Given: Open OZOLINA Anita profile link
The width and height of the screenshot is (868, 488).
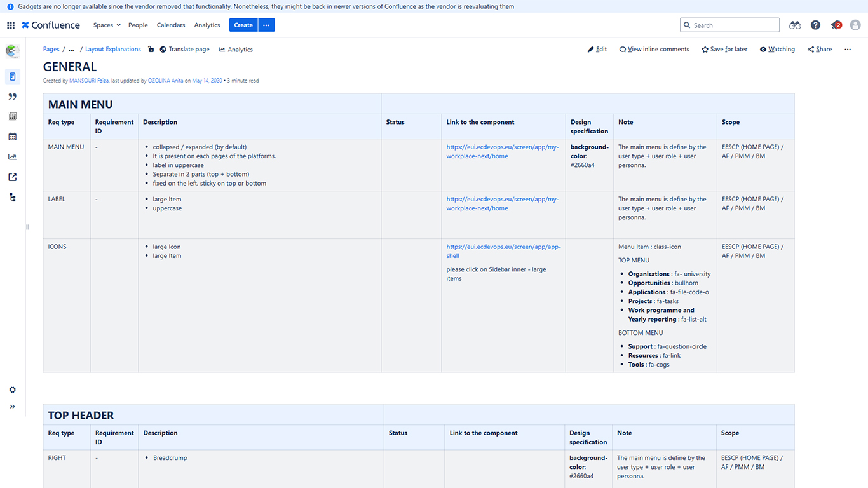Looking at the screenshot, I should coord(166,81).
